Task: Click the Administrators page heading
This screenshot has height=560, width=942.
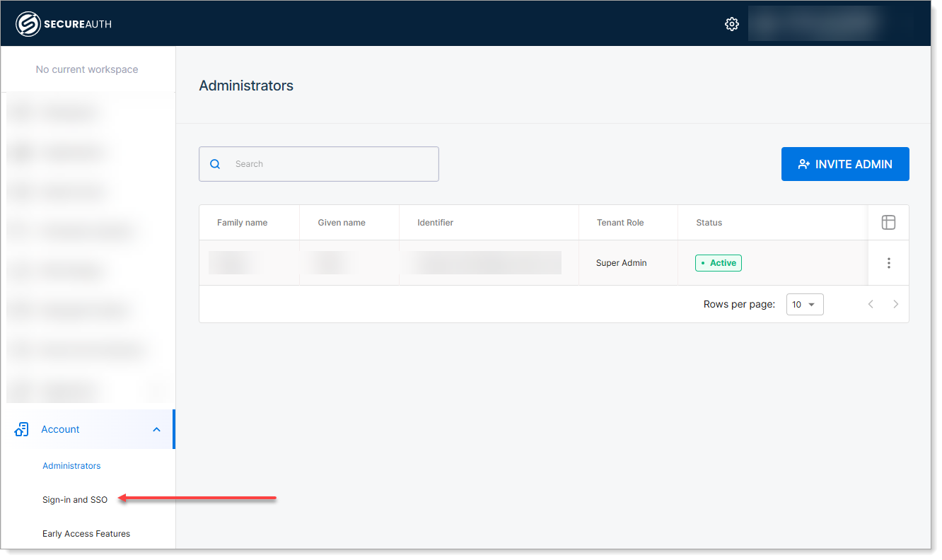Action: 246,86
